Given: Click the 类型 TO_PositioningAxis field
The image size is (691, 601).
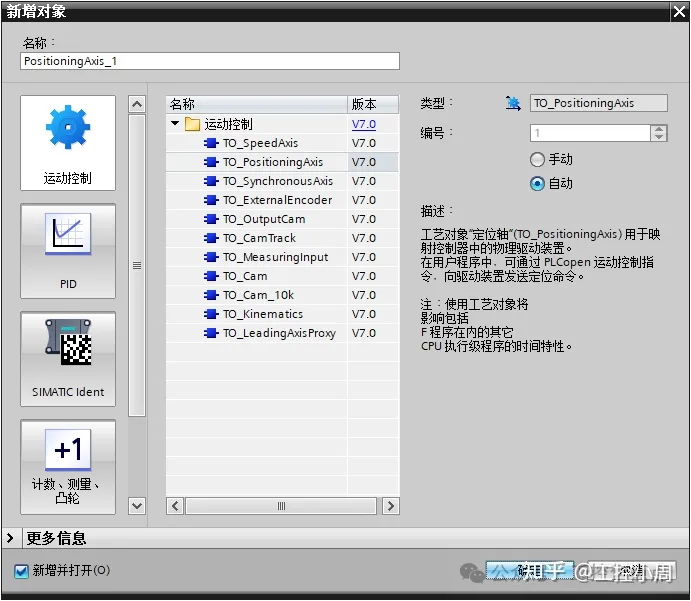Looking at the screenshot, I should [x=598, y=104].
